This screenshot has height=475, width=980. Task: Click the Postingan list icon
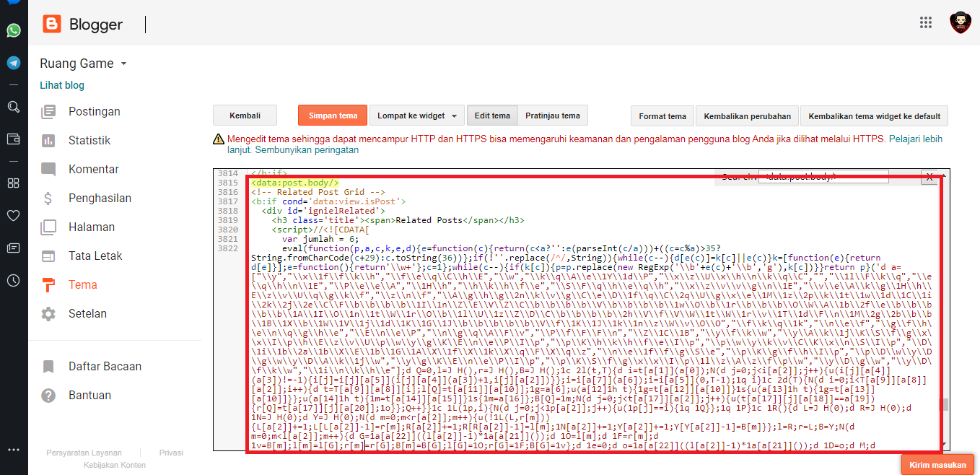tap(48, 111)
